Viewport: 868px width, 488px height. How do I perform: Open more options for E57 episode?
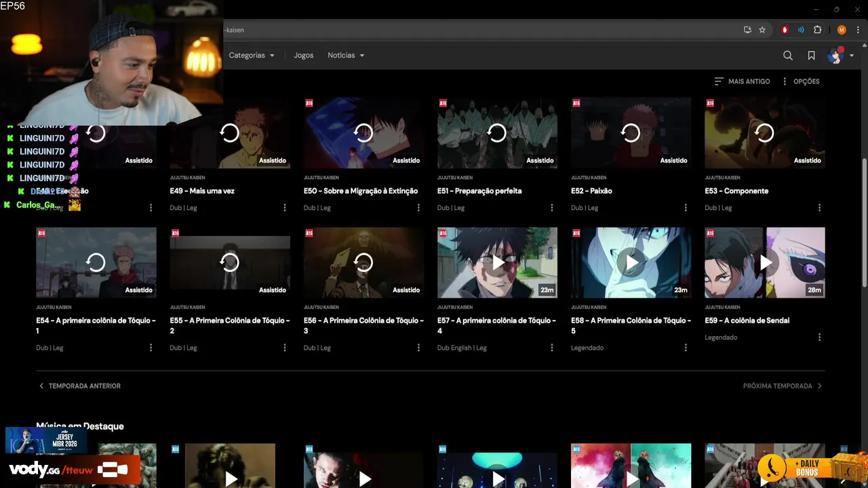coord(551,348)
